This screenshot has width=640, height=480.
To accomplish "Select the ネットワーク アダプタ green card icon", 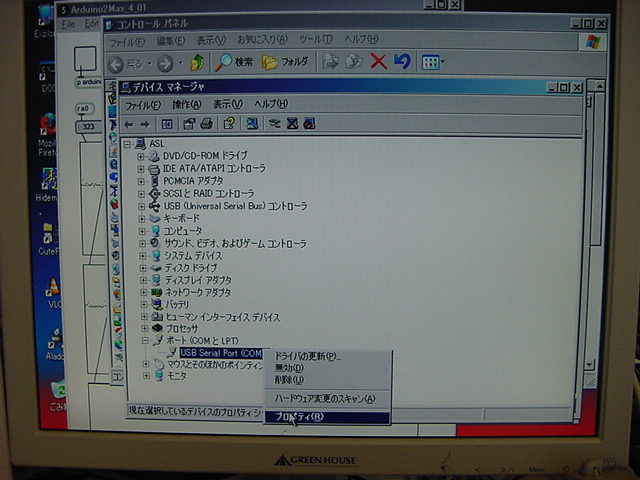I will (156, 292).
